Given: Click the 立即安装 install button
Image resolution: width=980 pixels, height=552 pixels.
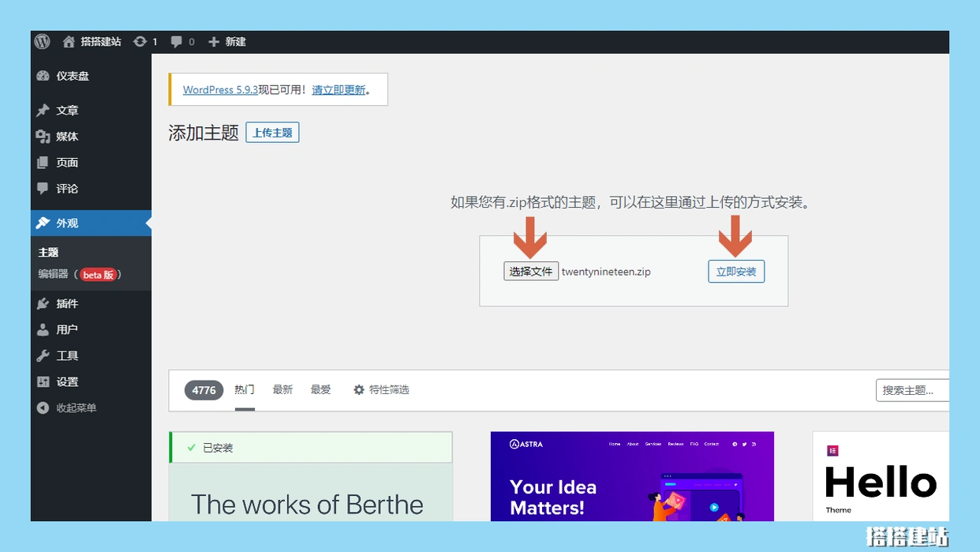Looking at the screenshot, I should [x=735, y=272].
